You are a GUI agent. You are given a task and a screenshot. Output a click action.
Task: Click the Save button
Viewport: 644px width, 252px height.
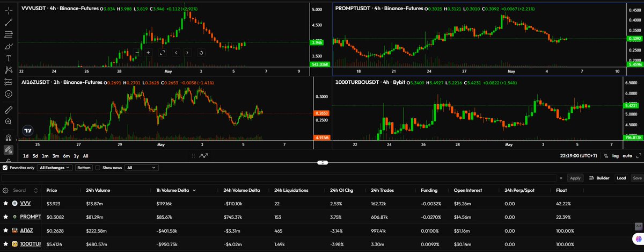click(637, 178)
